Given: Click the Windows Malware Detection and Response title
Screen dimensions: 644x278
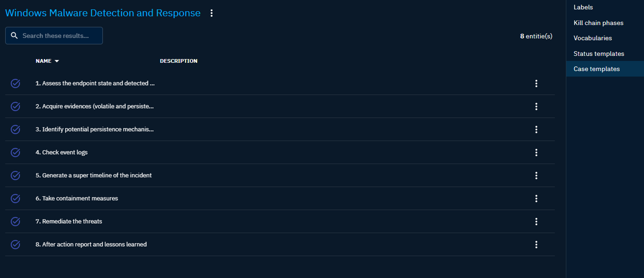Looking at the screenshot, I should coord(103,13).
